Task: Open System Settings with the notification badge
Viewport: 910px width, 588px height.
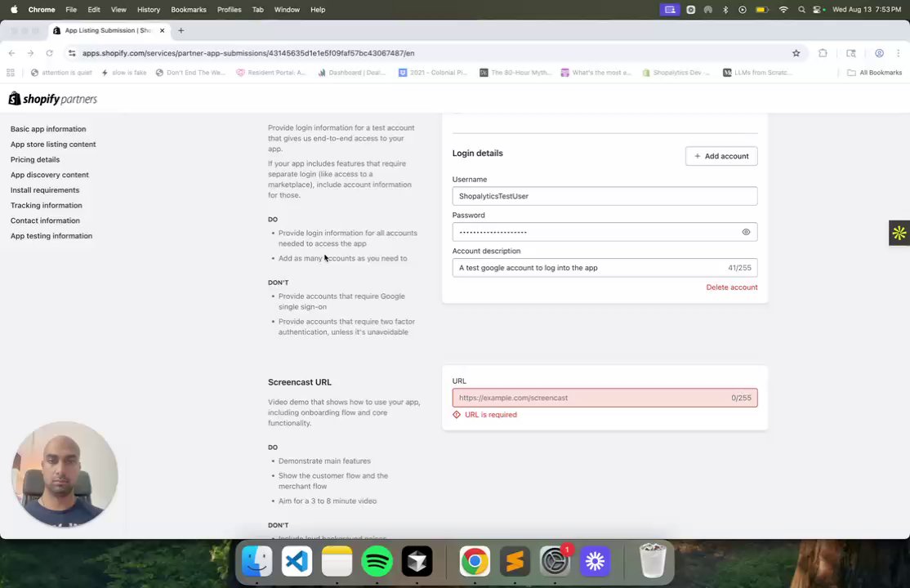Action: (x=555, y=561)
